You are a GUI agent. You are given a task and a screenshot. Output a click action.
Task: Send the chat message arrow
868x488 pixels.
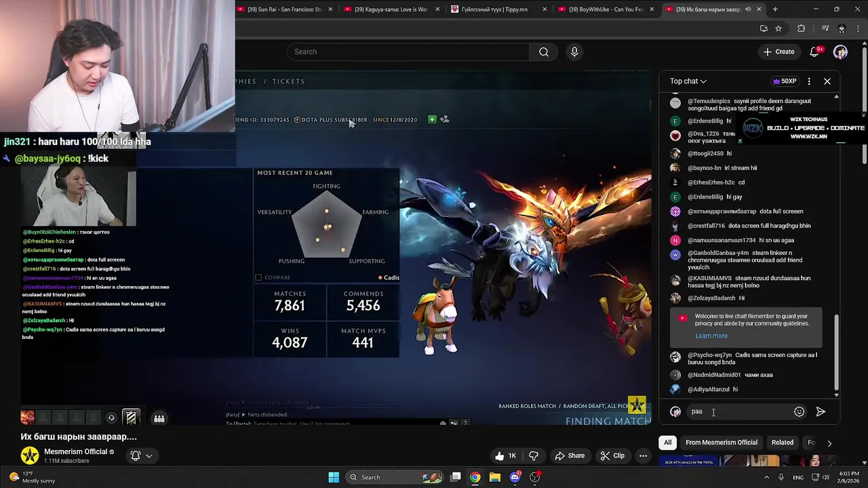(x=821, y=411)
